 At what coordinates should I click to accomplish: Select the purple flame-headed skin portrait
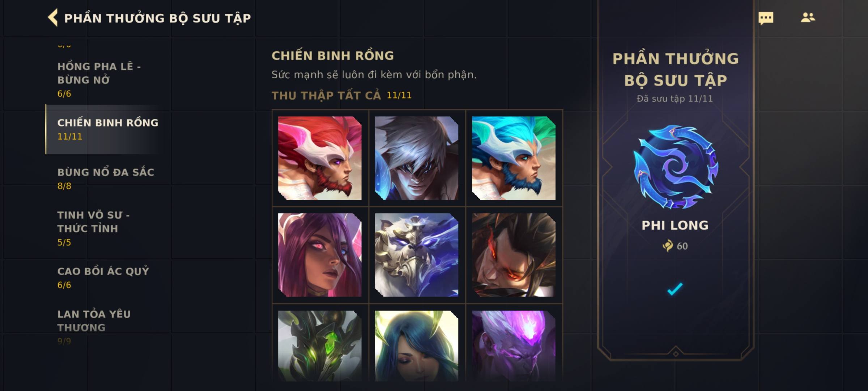pos(514,346)
